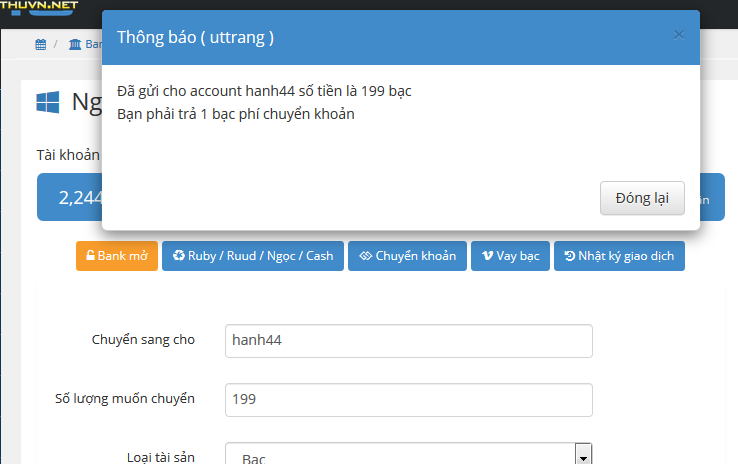
Task: Click the Thông báo ( uttrang ) title
Action: [196, 38]
